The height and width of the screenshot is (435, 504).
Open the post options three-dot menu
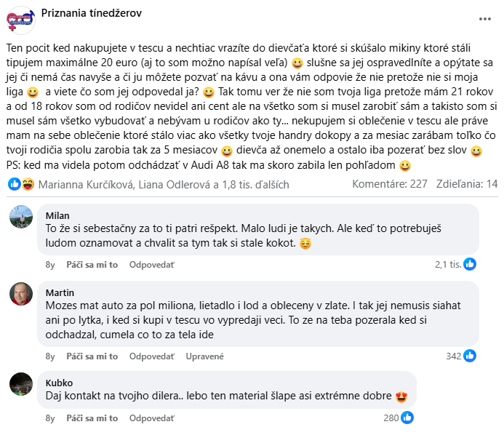tap(485, 19)
